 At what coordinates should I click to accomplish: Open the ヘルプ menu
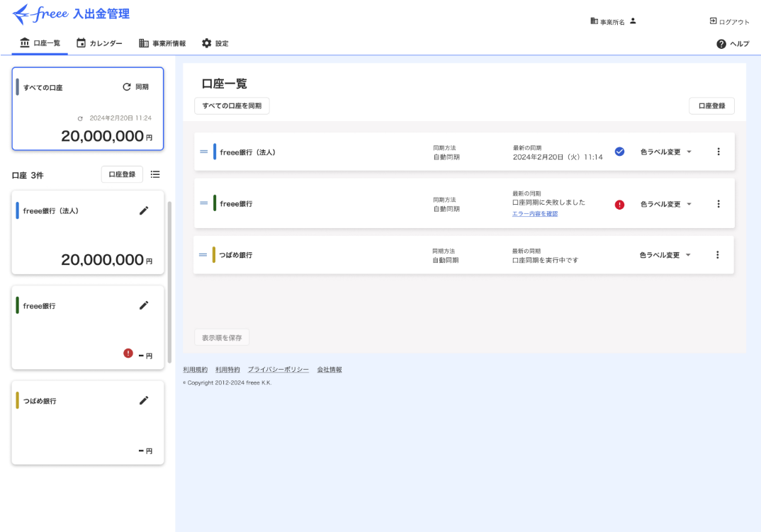tap(733, 44)
